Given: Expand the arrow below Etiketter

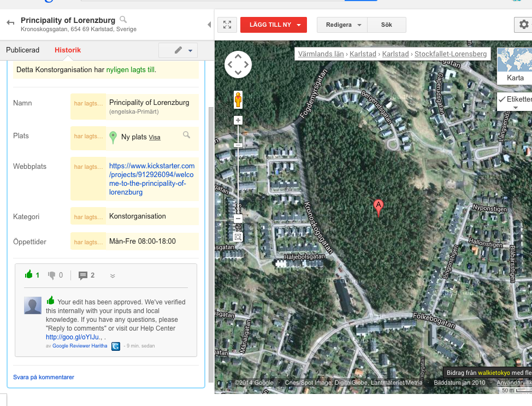Looking at the screenshot, I should [x=516, y=108].
